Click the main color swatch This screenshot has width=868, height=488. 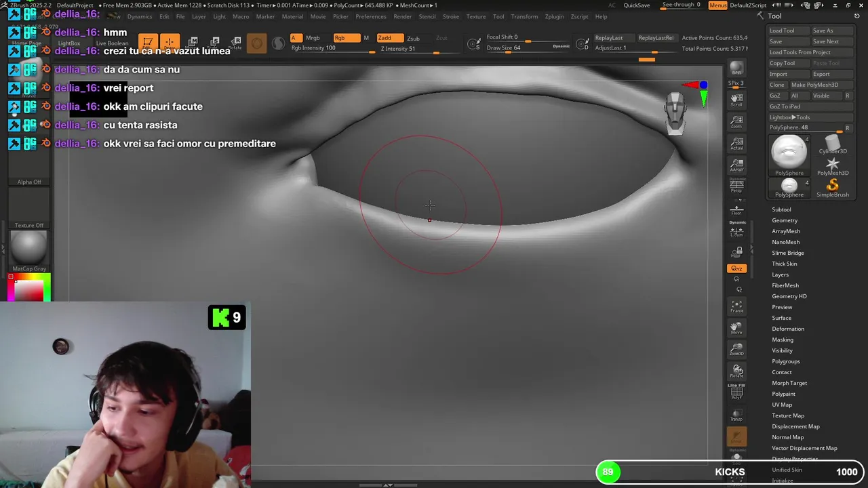tap(29, 291)
